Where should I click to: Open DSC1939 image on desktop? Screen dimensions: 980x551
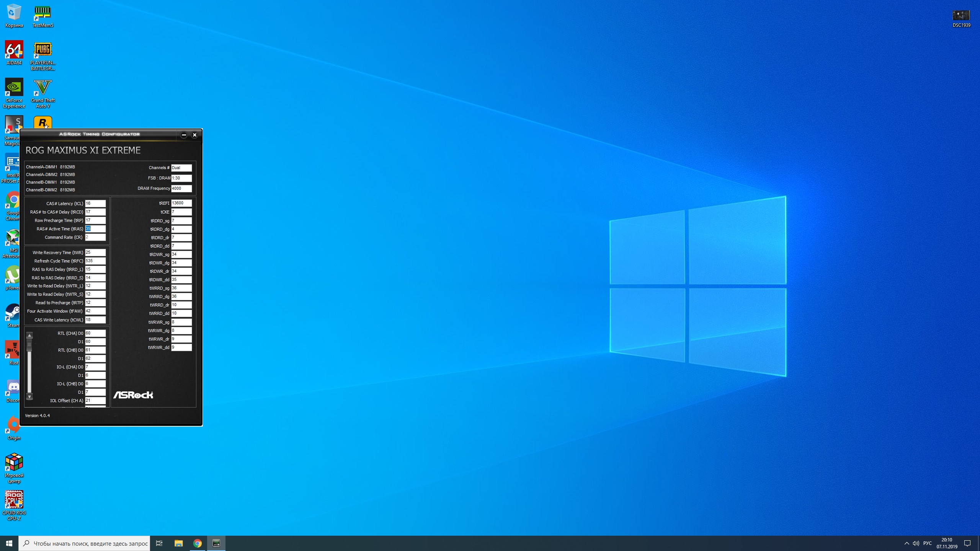(x=961, y=15)
